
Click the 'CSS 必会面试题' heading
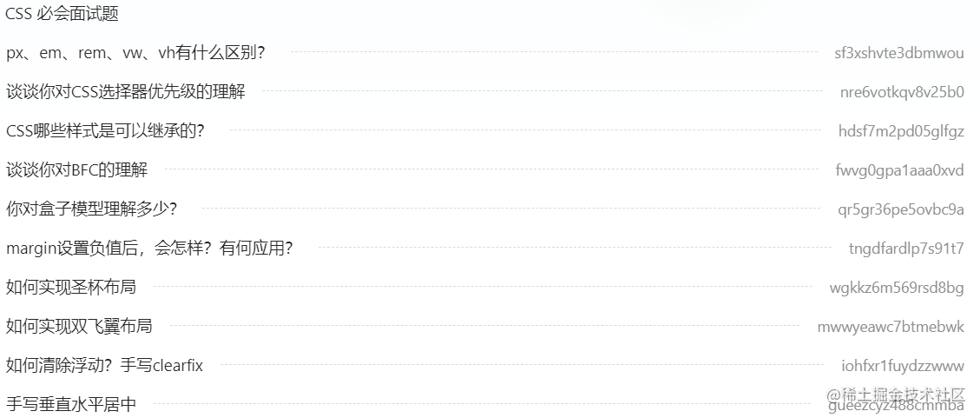tap(62, 14)
